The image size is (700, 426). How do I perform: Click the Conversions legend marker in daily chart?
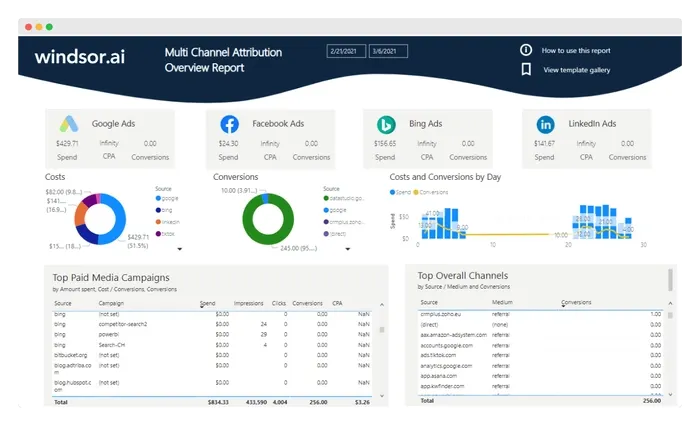point(416,192)
